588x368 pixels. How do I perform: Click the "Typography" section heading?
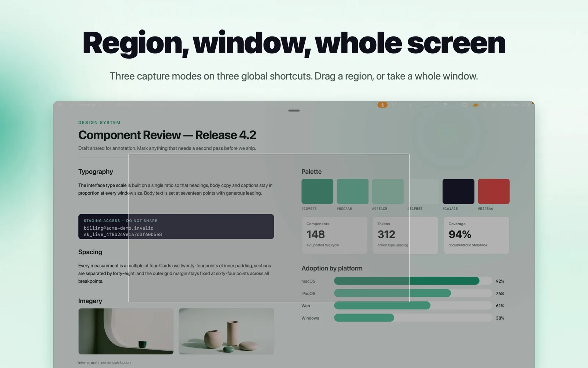96,172
